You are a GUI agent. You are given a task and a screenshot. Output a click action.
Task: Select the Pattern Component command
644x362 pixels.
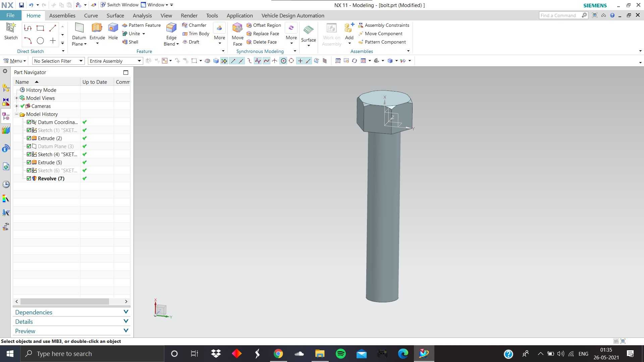pos(382,42)
